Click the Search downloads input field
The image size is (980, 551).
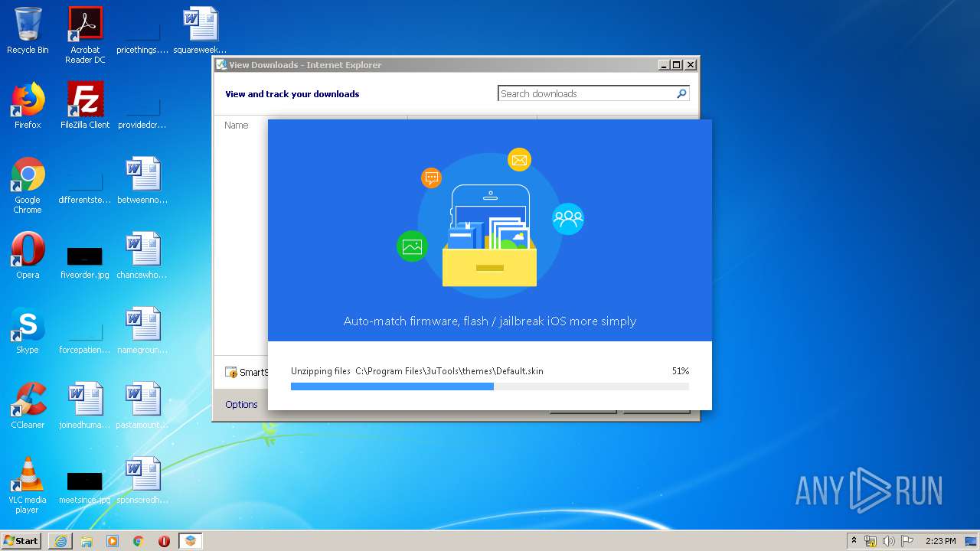[586, 93]
